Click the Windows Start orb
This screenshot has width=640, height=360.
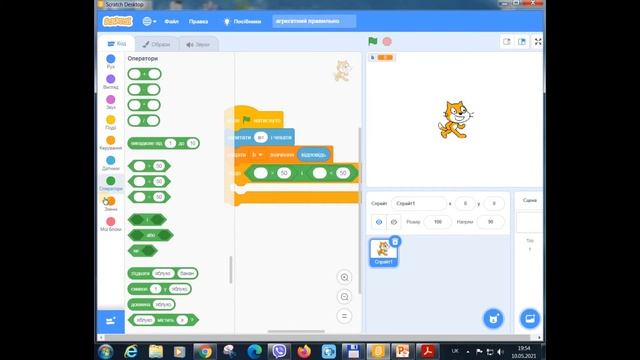pyautogui.click(x=105, y=351)
